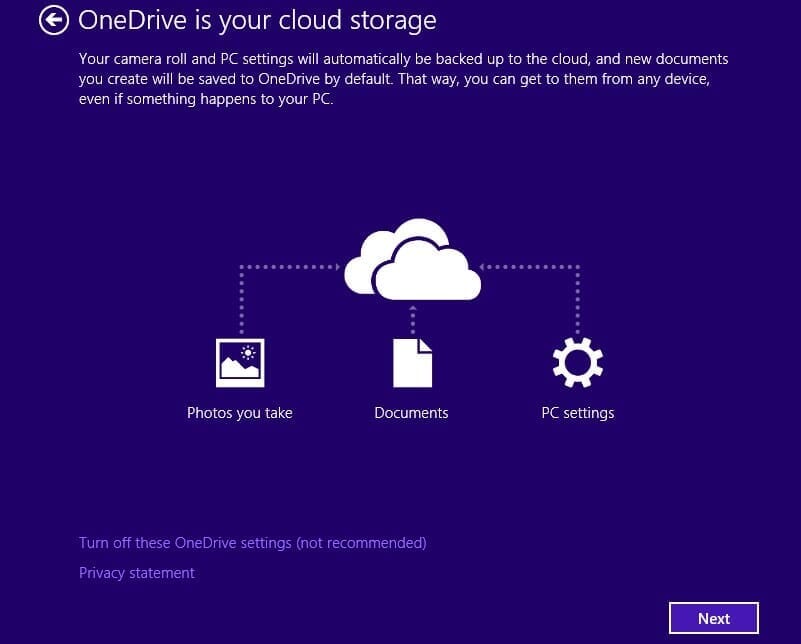Click the horizontal dotted line left of the cloud
The width and height of the screenshot is (801, 644).
(x=288, y=267)
